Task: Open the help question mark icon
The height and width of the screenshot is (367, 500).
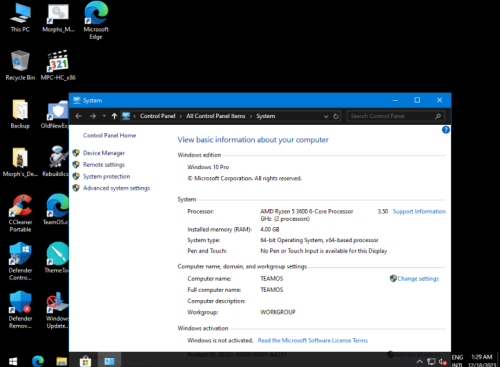Action: coord(446,130)
